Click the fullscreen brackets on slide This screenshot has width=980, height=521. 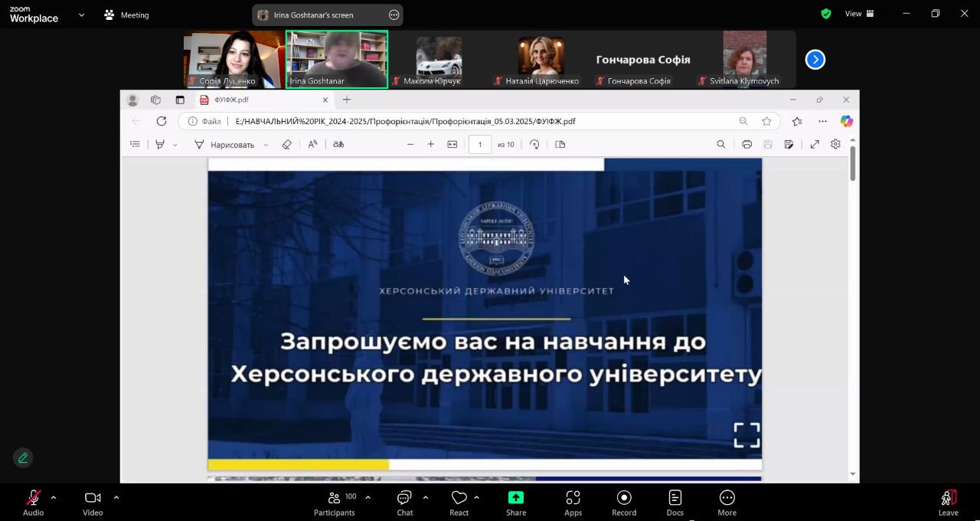[746, 435]
